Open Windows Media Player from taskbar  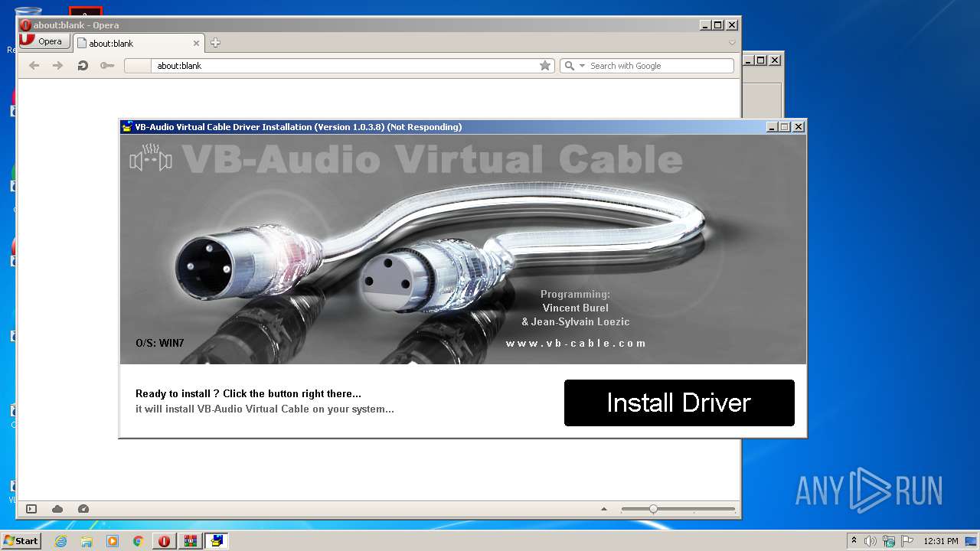pyautogui.click(x=113, y=541)
